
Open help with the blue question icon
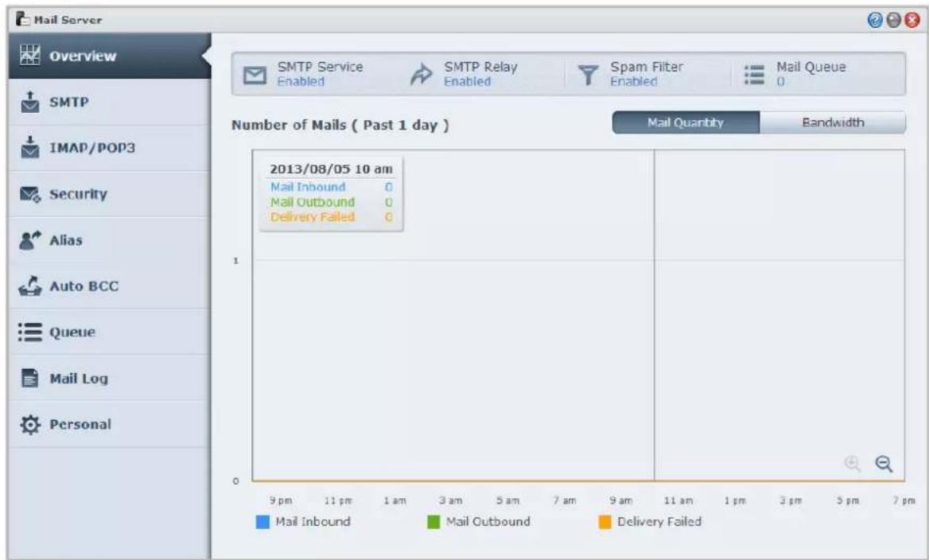coord(874,20)
